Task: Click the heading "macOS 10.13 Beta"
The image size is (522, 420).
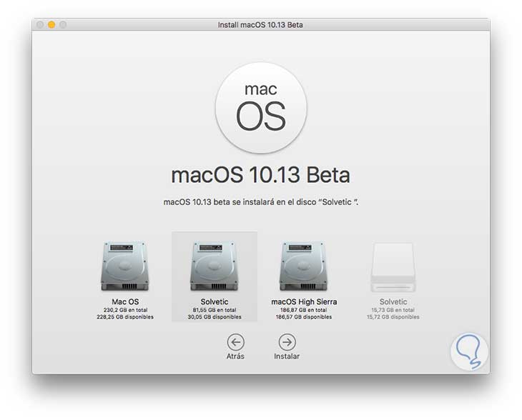Action: [x=260, y=175]
